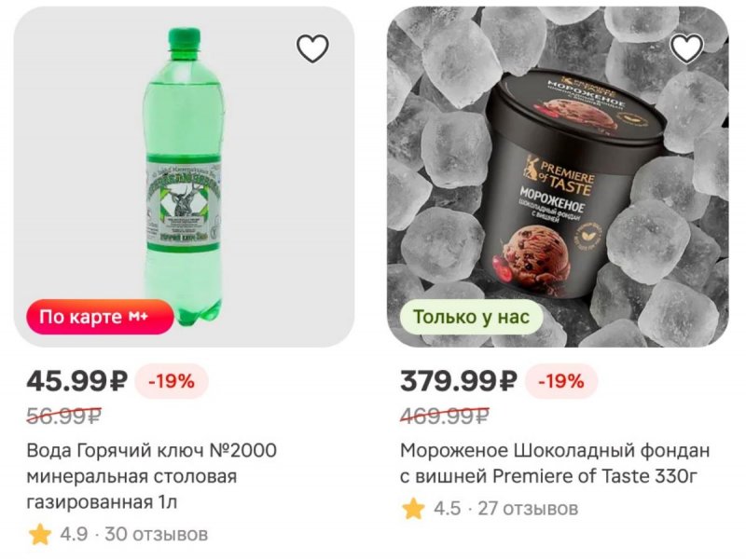Click the 4.5 rating value

tap(447, 509)
